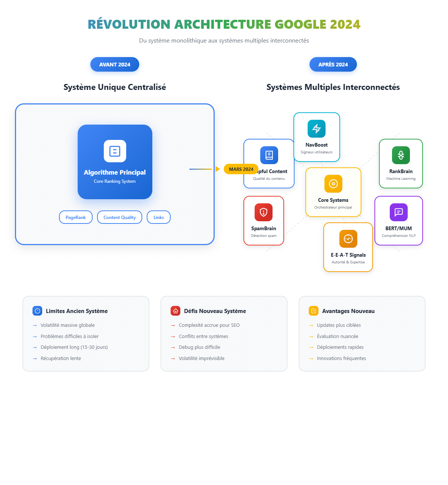This screenshot has width=448, height=485.
Task: Click the Algorithme Principal label
Action: pos(115,172)
